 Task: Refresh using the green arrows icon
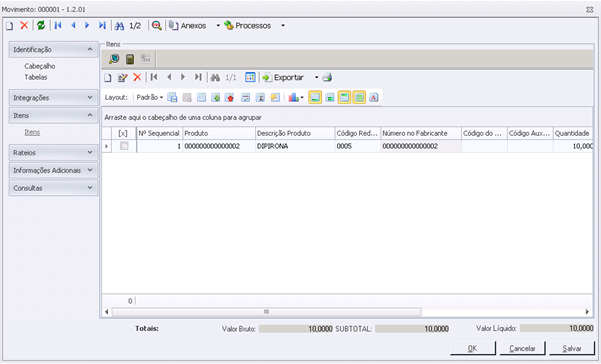(41, 26)
